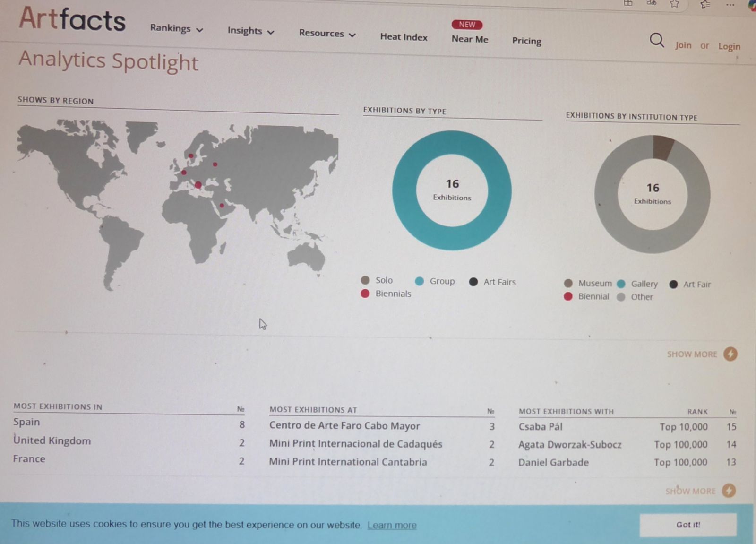The height and width of the screenshot is (544, 756).
Task: Open artist Csaba Pál
Action: (541, 427)
